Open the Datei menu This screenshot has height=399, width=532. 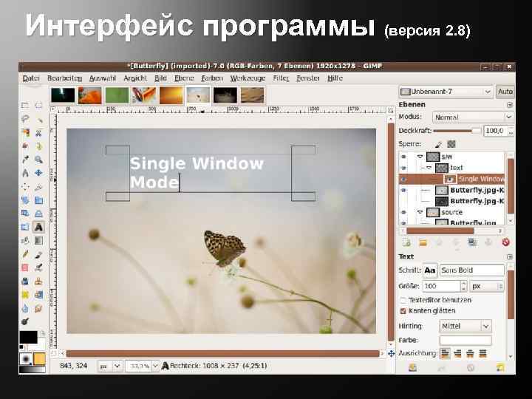click(31, 78)
